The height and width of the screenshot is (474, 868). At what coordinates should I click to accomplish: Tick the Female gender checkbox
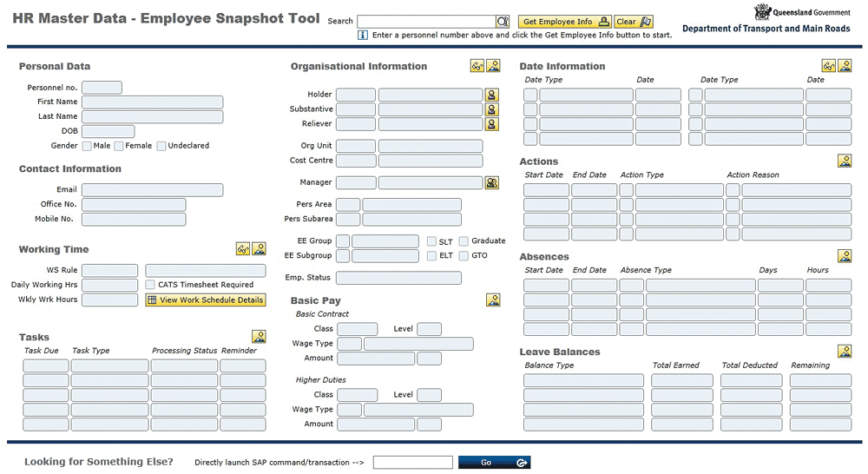(x=118, y=146)
